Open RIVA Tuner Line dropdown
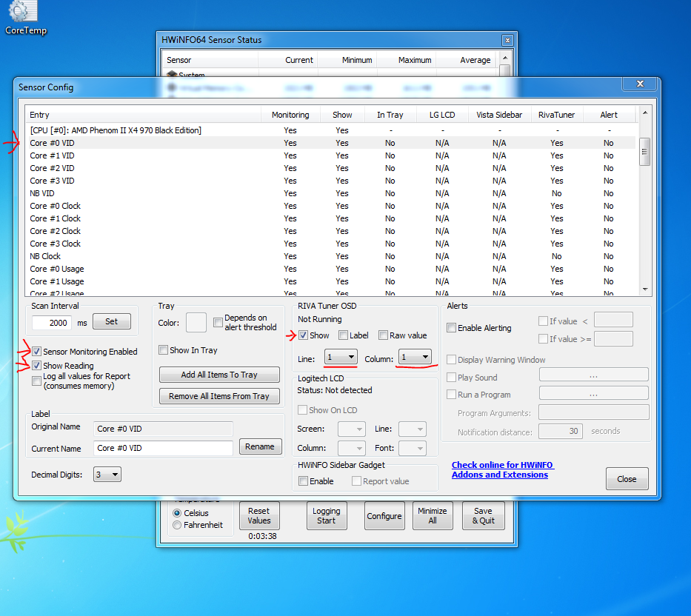The height and width of the screenshot is (616, 691). point(341,357)
